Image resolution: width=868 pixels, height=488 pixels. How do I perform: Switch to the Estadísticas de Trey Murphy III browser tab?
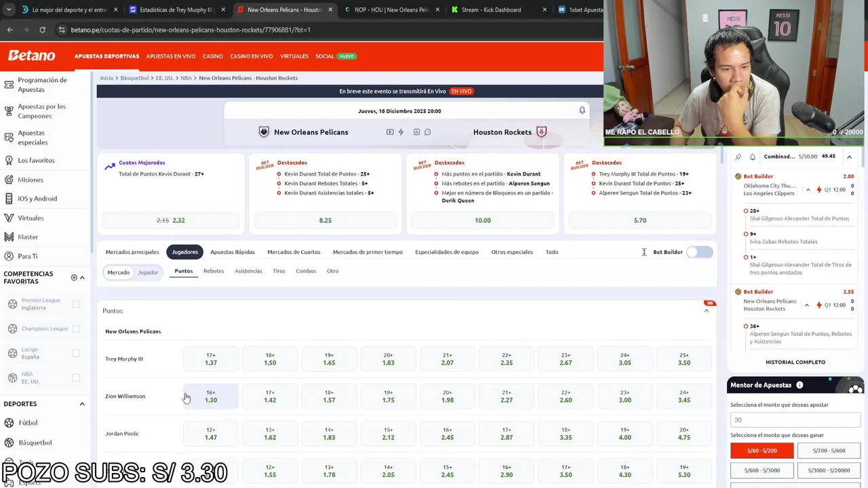[x=175, y=9]
